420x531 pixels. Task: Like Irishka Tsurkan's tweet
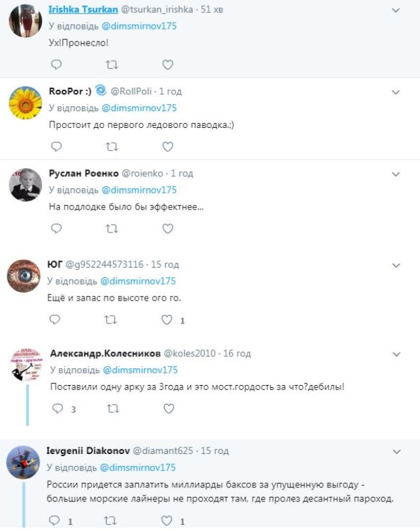tap(167, 65)
